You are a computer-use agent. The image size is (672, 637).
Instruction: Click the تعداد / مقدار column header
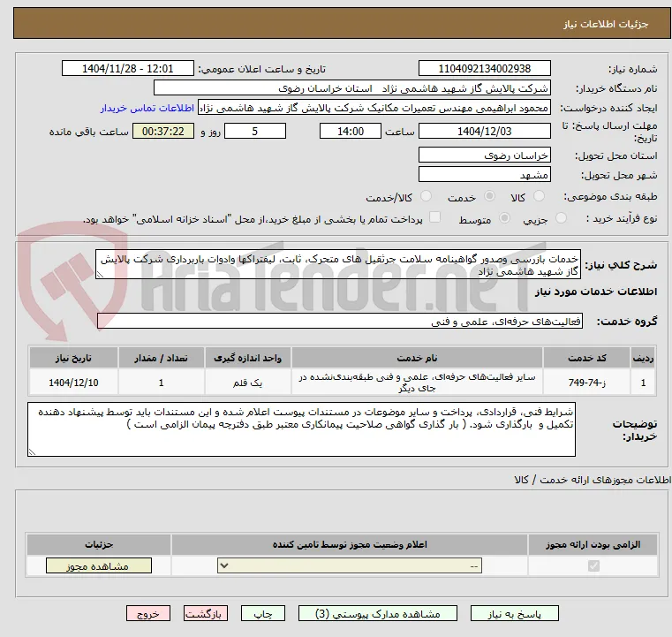(x=161, y=358)
